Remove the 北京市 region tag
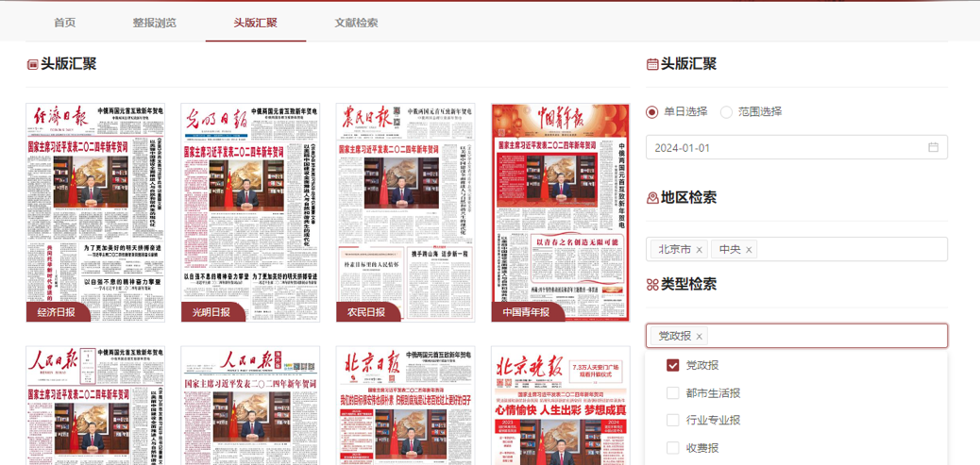 point(699,250)
